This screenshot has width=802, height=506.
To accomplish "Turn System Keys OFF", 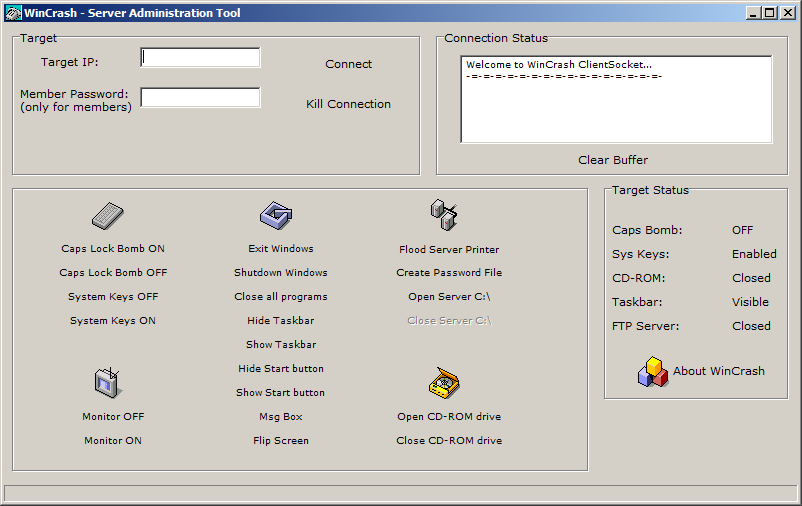I will (113, 297).
